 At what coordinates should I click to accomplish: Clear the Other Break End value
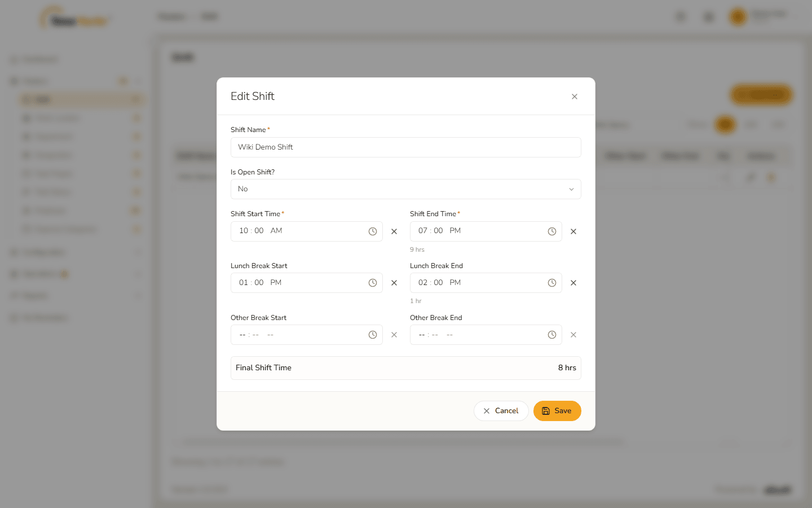573,335
